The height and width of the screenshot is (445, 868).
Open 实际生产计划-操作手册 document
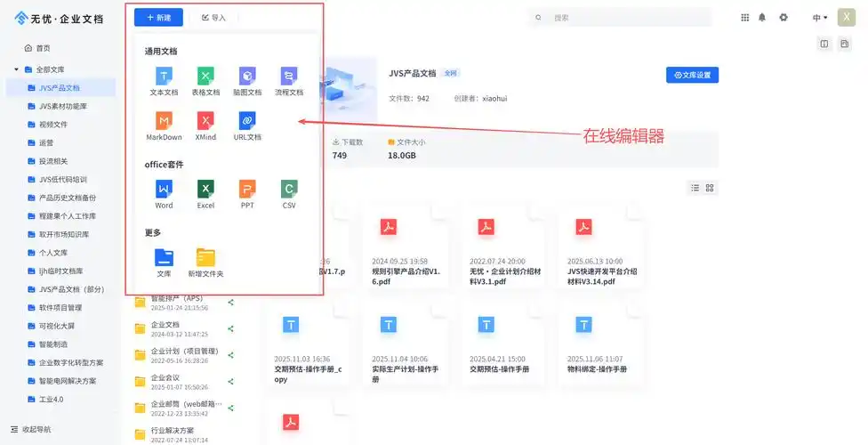[406, 346]
